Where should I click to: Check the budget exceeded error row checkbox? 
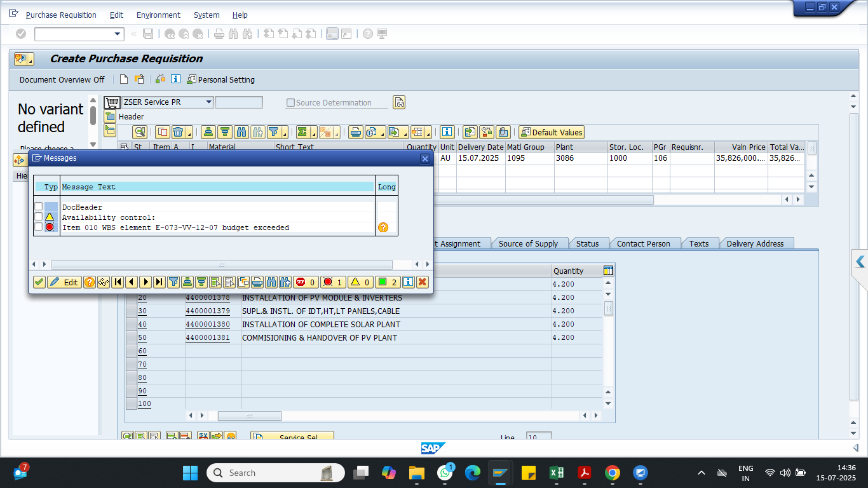click(x=39, y=227)
